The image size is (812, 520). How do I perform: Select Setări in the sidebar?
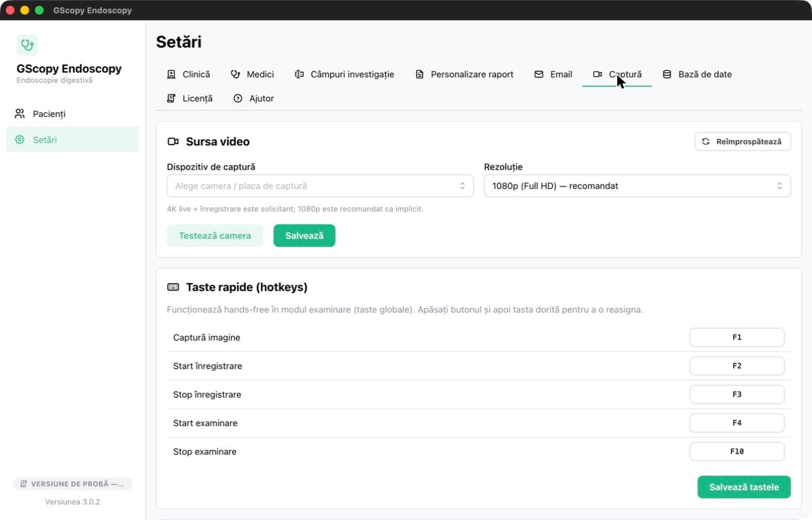tap(72, 140)
